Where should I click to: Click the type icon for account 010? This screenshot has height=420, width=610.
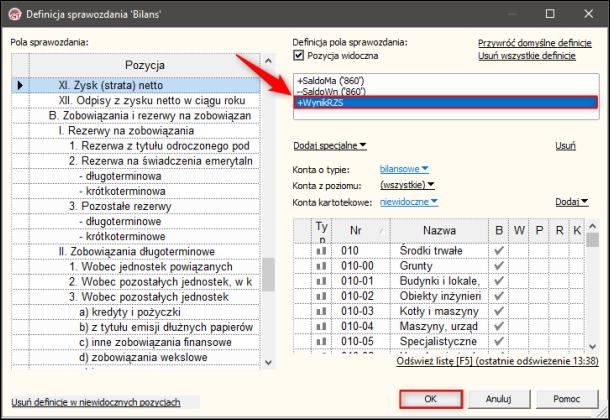(321, 250)
